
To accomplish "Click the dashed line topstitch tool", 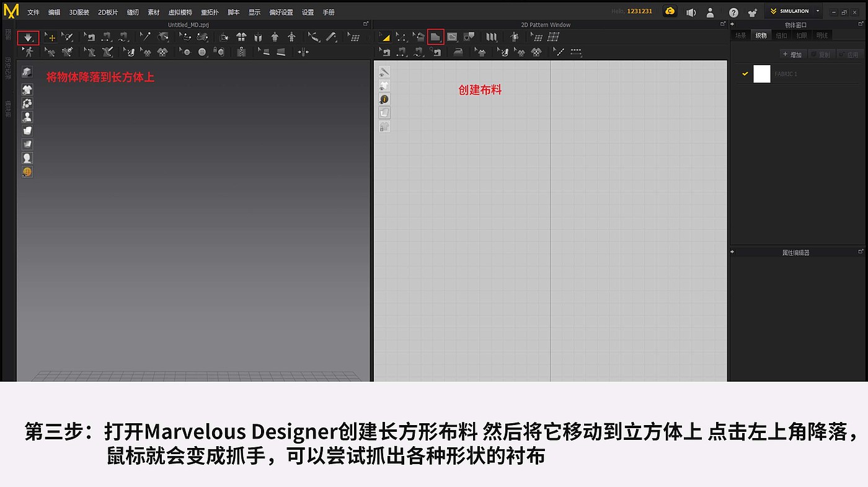I will coord(576,52).
